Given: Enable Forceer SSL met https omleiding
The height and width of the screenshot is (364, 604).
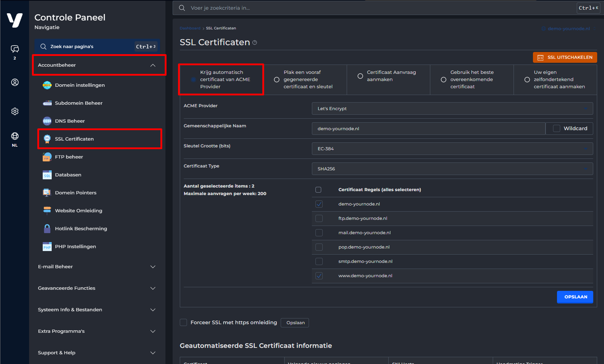Looking at the screenshot, I should 183,322.
